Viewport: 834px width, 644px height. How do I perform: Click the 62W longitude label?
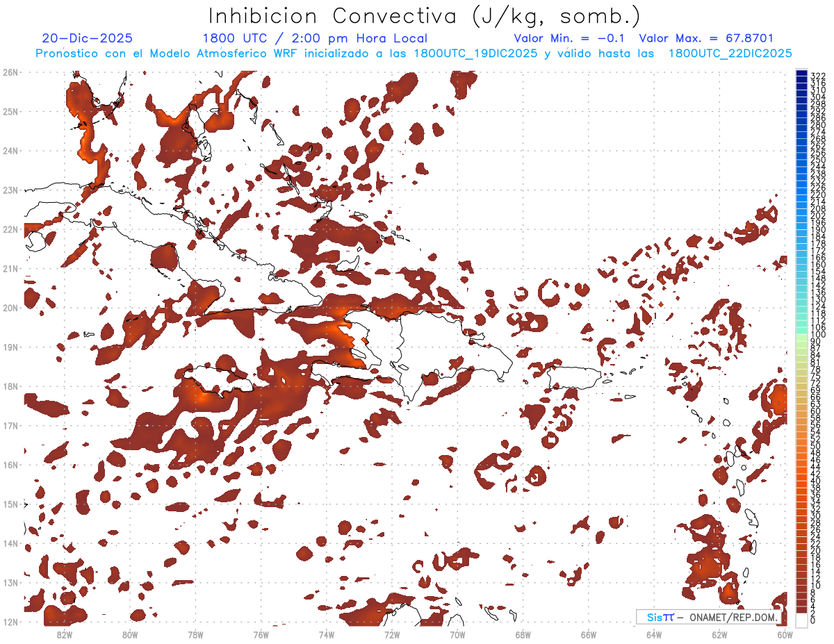pos(720,634)
